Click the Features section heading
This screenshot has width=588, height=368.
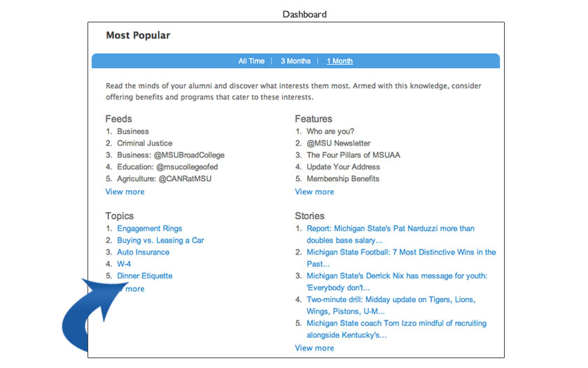pyautogui.click(x=313, y=119)
